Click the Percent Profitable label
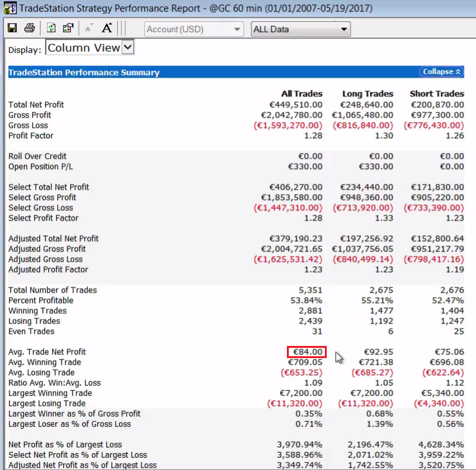The image size is (476, 470). click(x=41, y=301)
